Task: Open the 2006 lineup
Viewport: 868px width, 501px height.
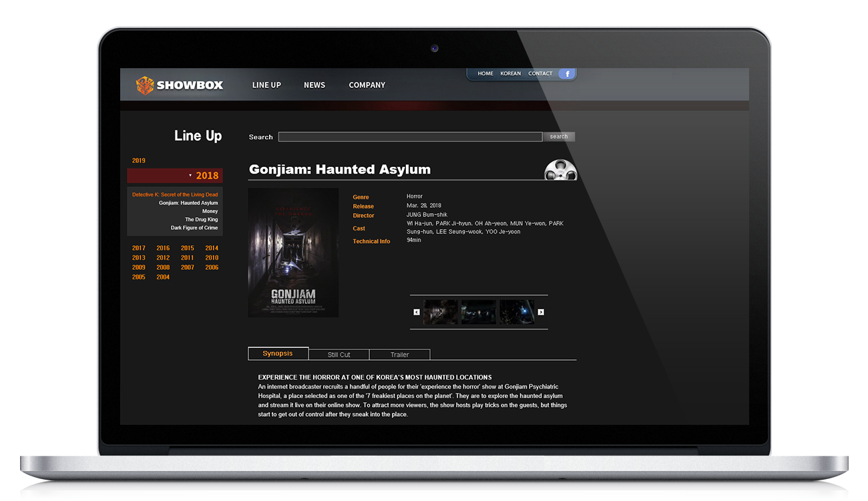Action: [x=212, y=268]
